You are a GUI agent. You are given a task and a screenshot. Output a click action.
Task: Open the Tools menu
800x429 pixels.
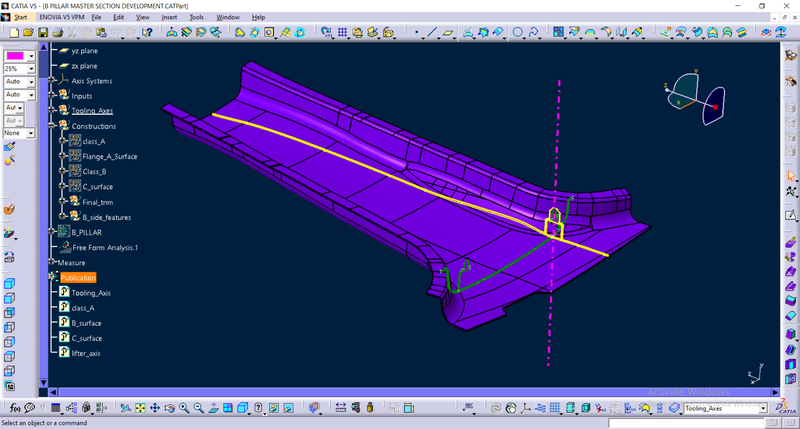coord(197,17)
